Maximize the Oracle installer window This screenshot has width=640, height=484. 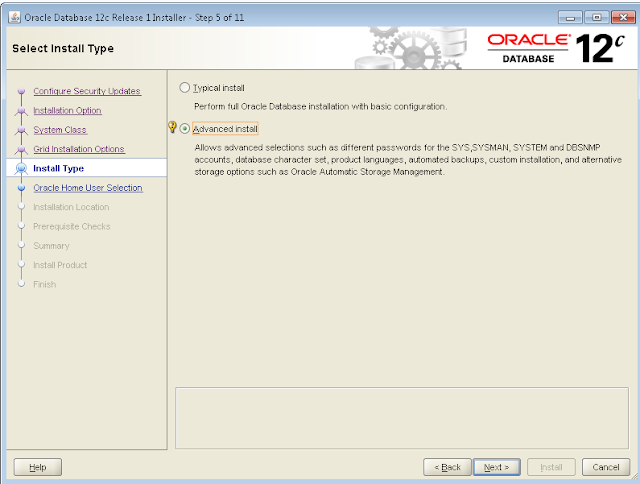(x=596, y=18)
